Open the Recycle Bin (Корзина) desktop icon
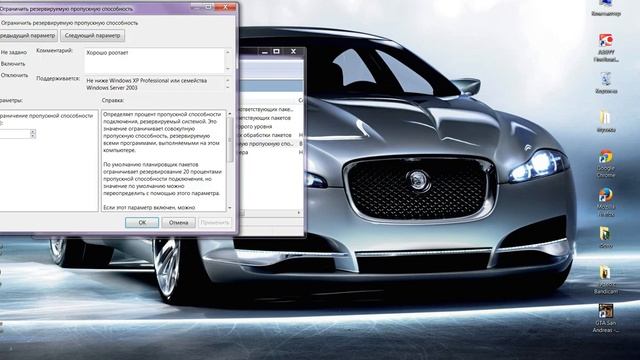 point(606,83)
